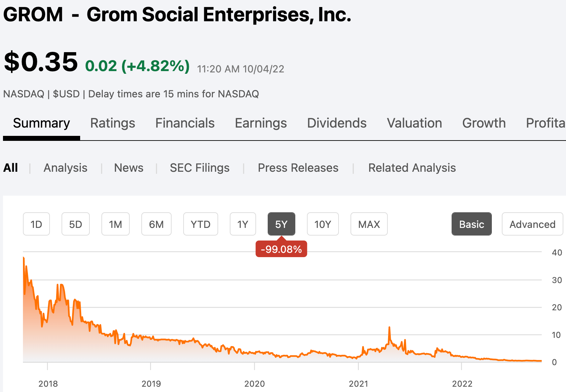Select the 1D chart range
Screen dimensions: 566x392
click(x=36, y=224)
